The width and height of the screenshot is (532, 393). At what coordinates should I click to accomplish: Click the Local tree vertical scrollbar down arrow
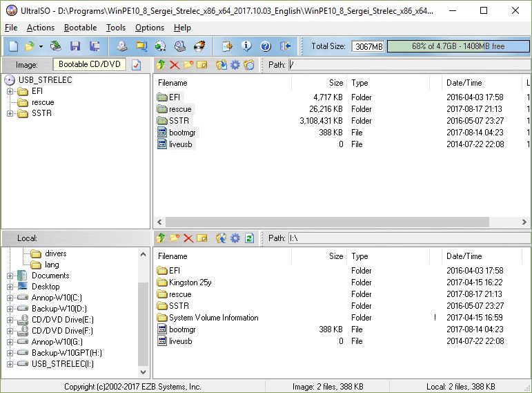point(144,372)
